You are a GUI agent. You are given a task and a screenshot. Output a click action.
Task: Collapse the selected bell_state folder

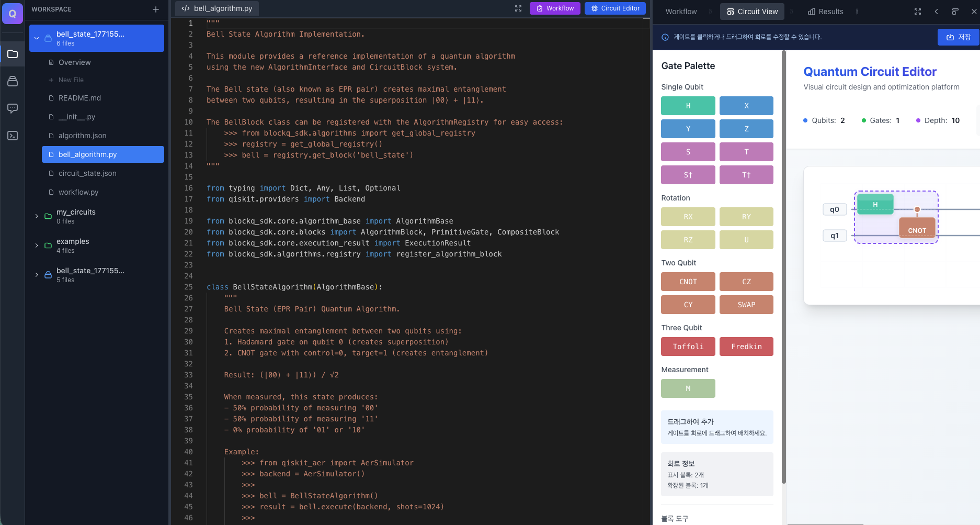[x=37, y=38]
